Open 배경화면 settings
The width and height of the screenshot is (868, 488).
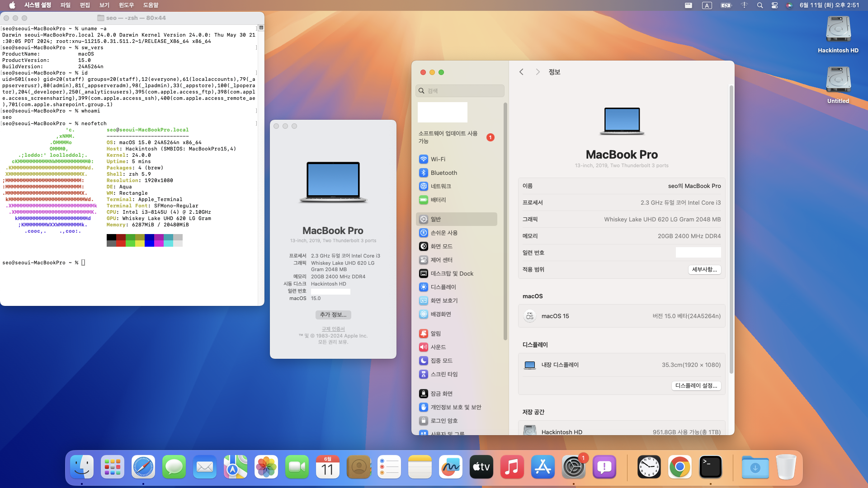457,314
